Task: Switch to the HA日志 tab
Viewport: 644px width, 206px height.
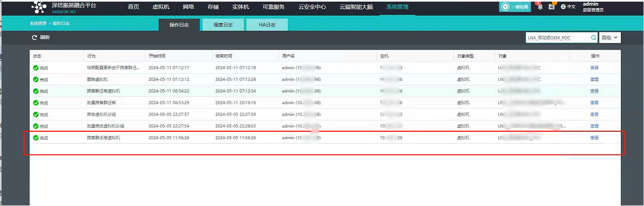Action: tap(267, 25)
